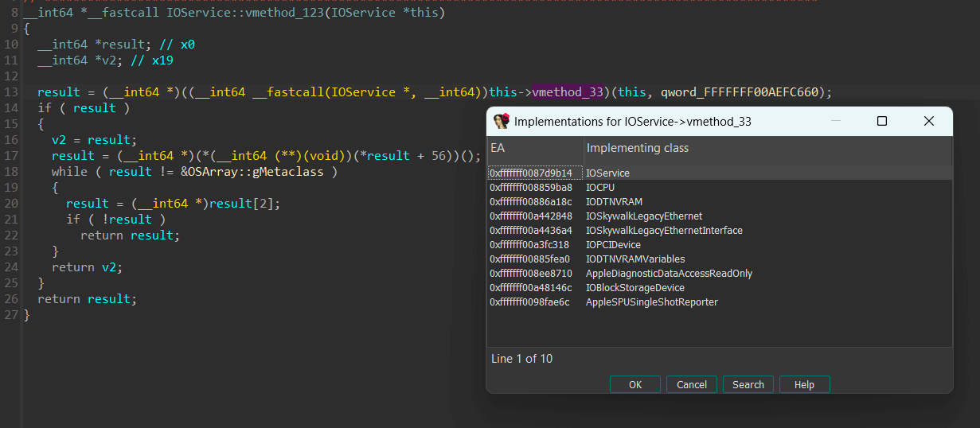Click address 0xfffffff00a3fc318
980x428 pixels.
pos(530,244)
